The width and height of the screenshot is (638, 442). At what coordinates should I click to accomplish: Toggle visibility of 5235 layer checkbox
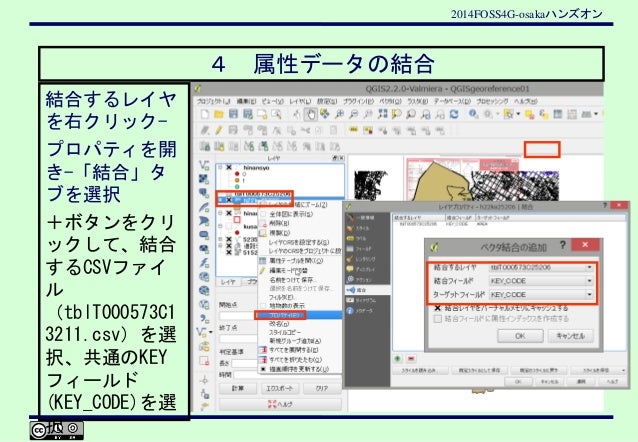coord(228,240)
